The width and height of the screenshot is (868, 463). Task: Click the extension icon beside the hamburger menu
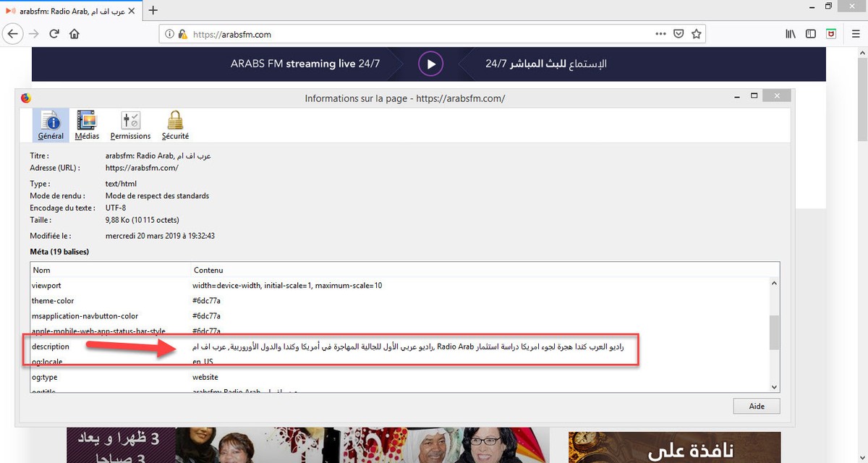click(x=832, y=33)
